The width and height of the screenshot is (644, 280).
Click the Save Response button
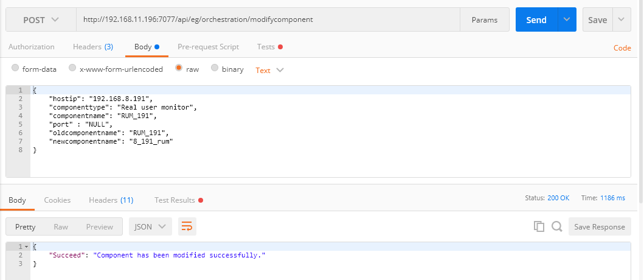click(x=599, y=226)
